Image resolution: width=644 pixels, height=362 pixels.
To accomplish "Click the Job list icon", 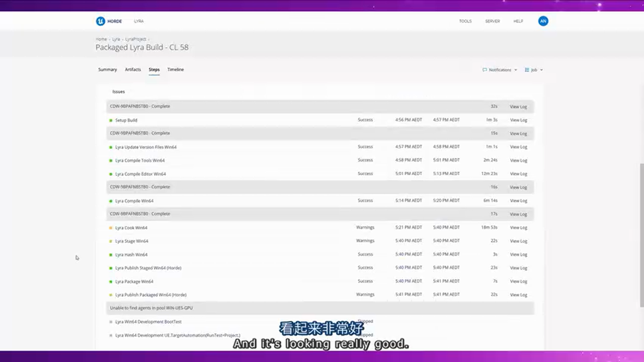I will coord(527,70).
